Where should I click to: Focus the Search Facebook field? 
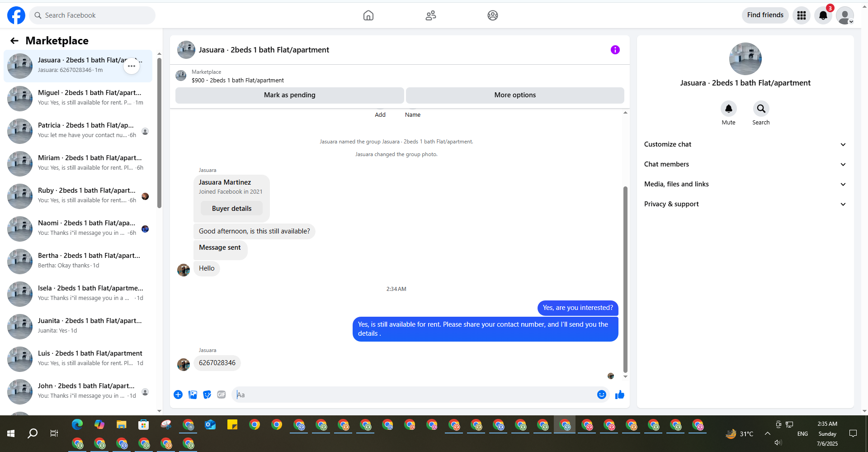pos(92,15)
